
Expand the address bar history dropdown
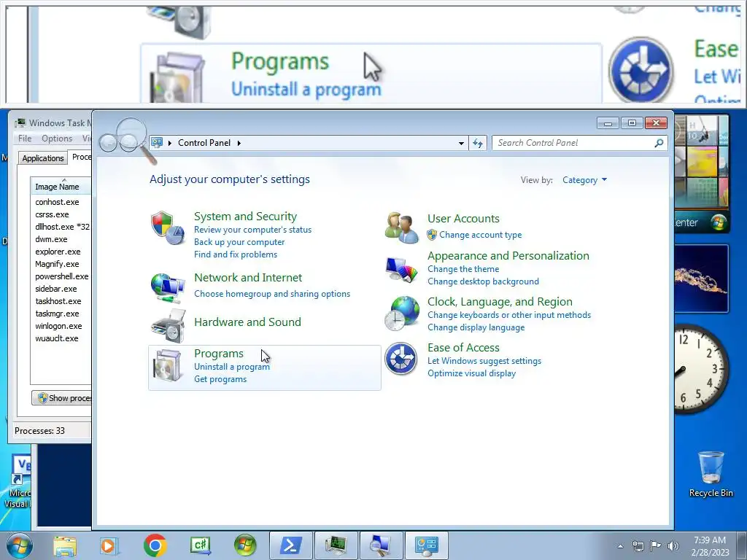[461, 143]
